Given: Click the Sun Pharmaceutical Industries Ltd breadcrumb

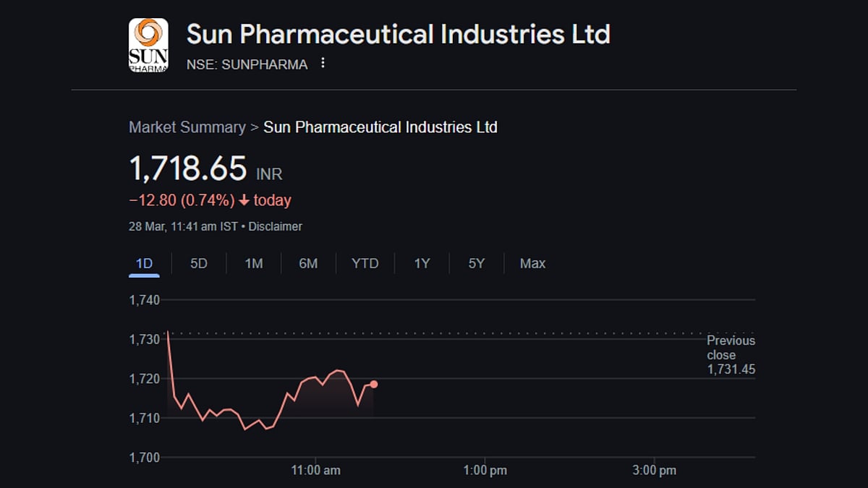Looking at the screenshot, I should click(380, 127).
